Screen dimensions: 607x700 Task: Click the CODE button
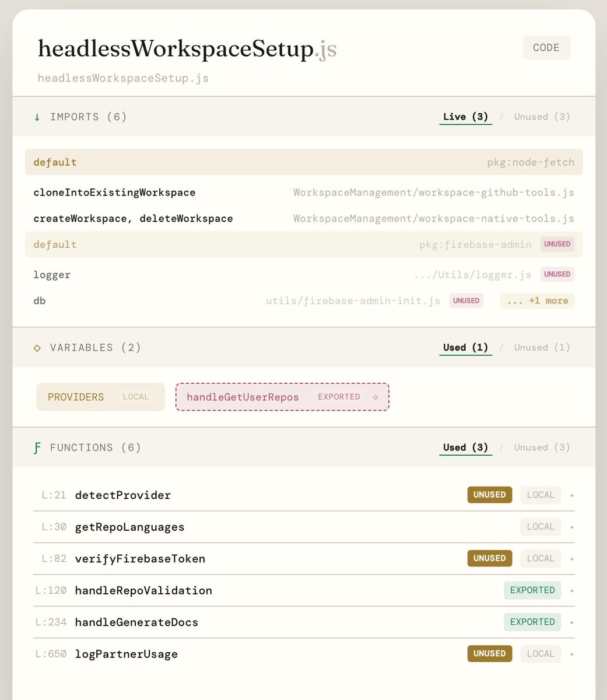[546, 48]
